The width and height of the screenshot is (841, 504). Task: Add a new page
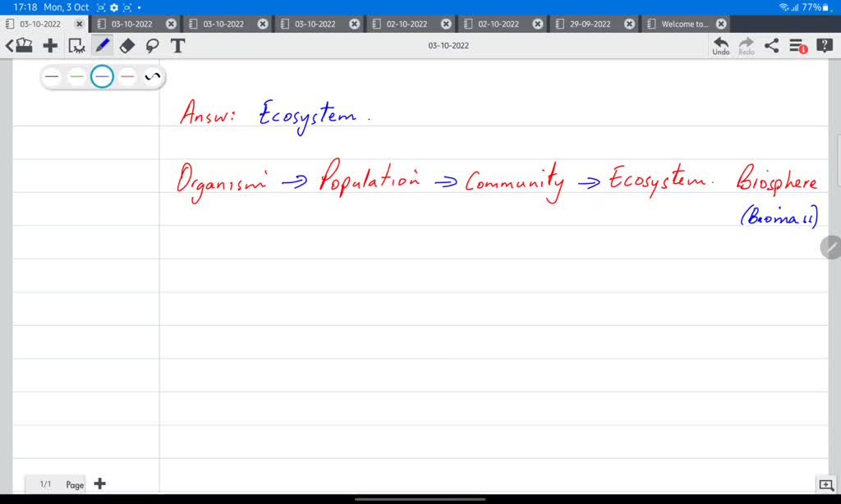click(x=99, y=483)
